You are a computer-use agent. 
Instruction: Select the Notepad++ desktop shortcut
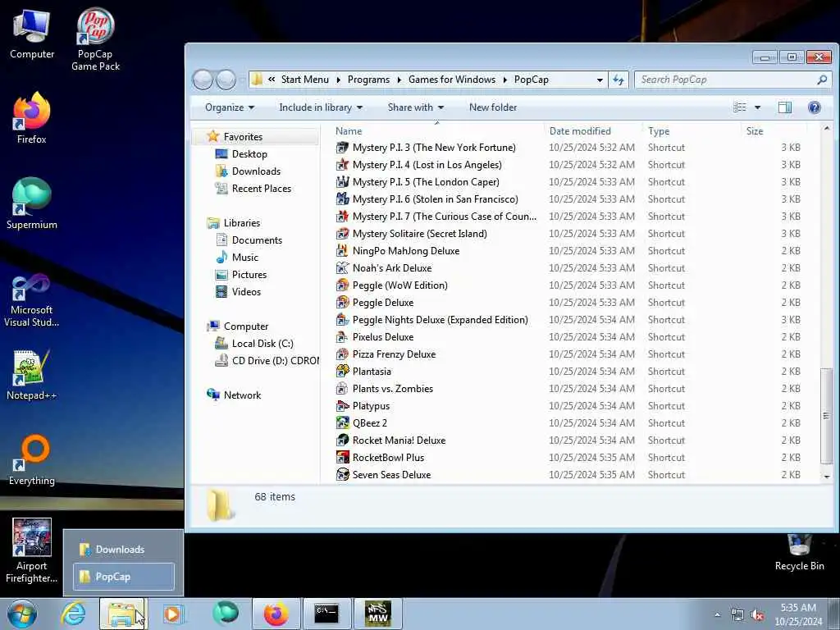pos(32,375)
